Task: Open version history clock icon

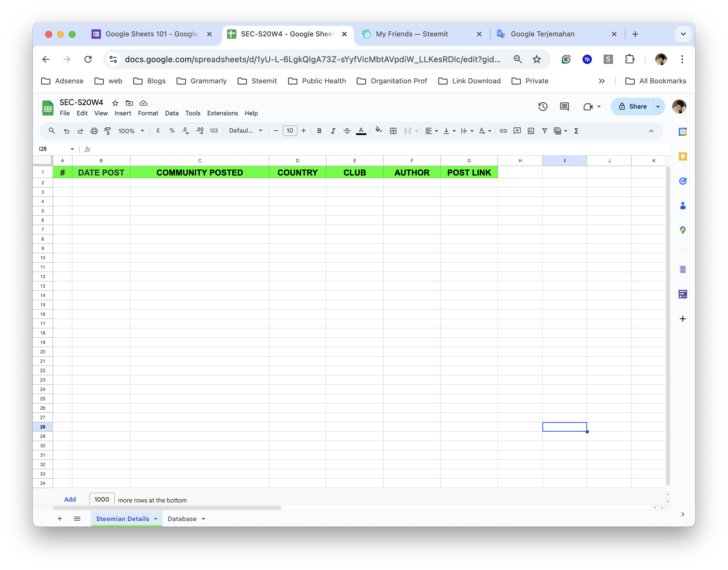Action: coord(543,107)
